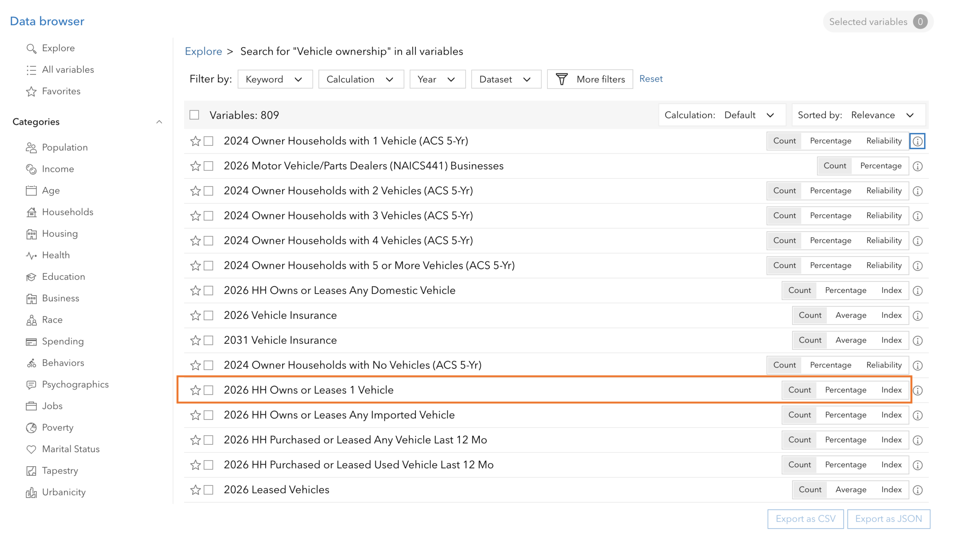The width and height of the screenshot is (980, 539).
Task: Open the Urbanicity category
Action: 56,492
